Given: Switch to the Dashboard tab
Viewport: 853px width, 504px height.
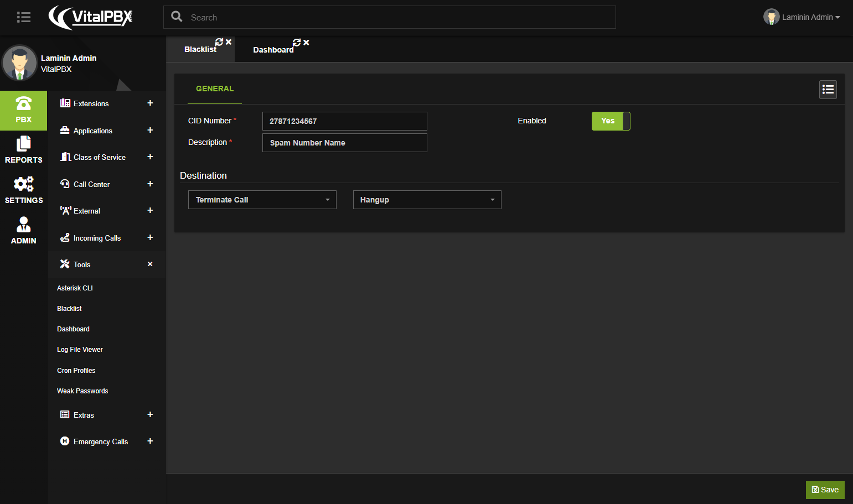Looking at the screenshot, I should [x=273, y=50].
